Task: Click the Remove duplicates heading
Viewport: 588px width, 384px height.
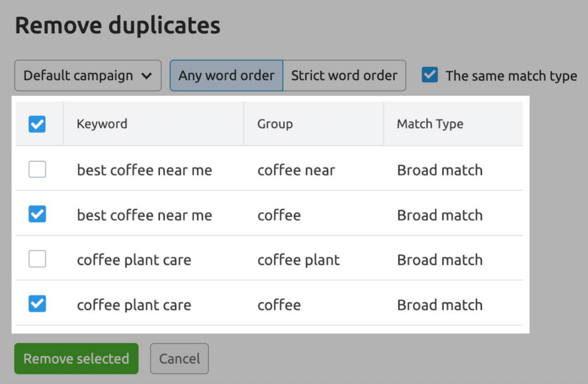Action: 118,25
